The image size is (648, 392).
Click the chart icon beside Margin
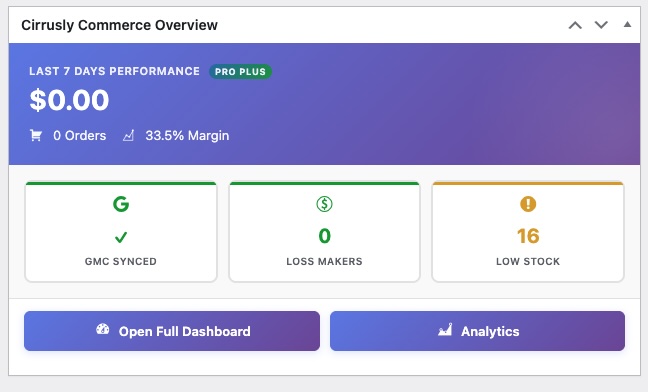[129, 135]
